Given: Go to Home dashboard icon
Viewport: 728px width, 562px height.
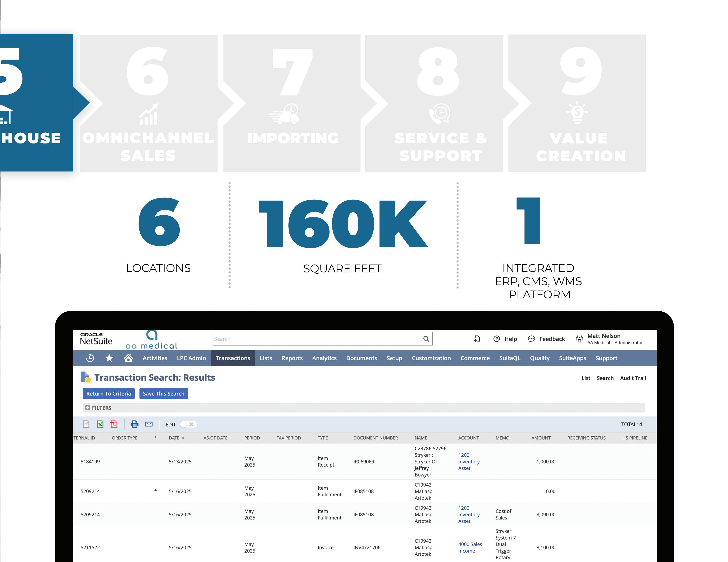Looking at the screenshot, I should [x=128, y=358].
